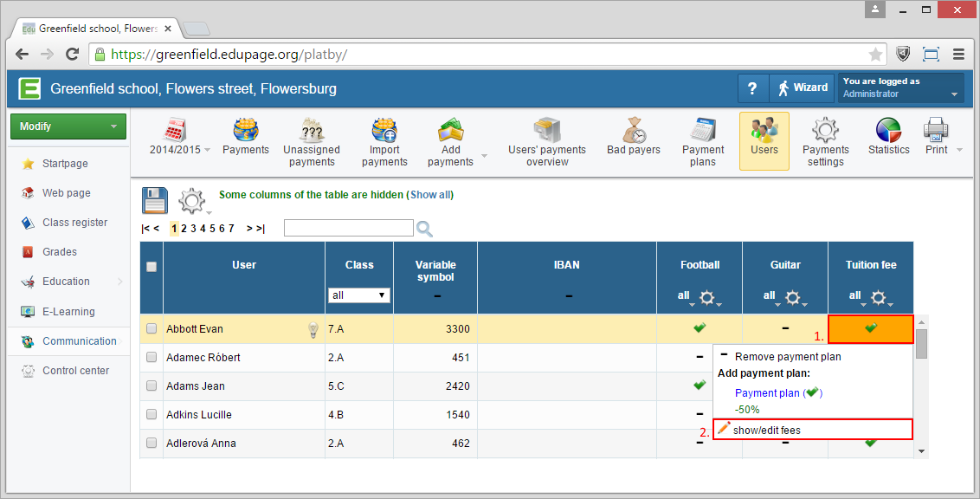Open Chrome hamburger menu

pos(958,55)
